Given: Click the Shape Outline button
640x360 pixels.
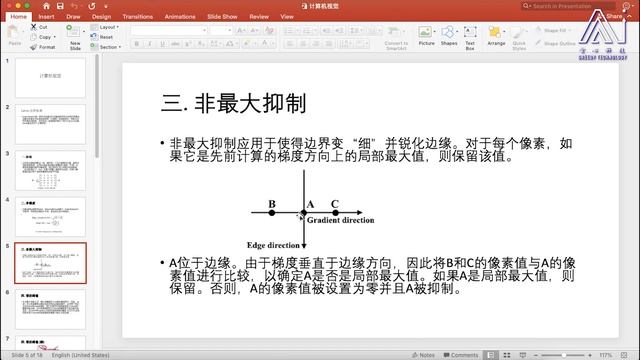Looking at the screenshot, I should 555,43.
